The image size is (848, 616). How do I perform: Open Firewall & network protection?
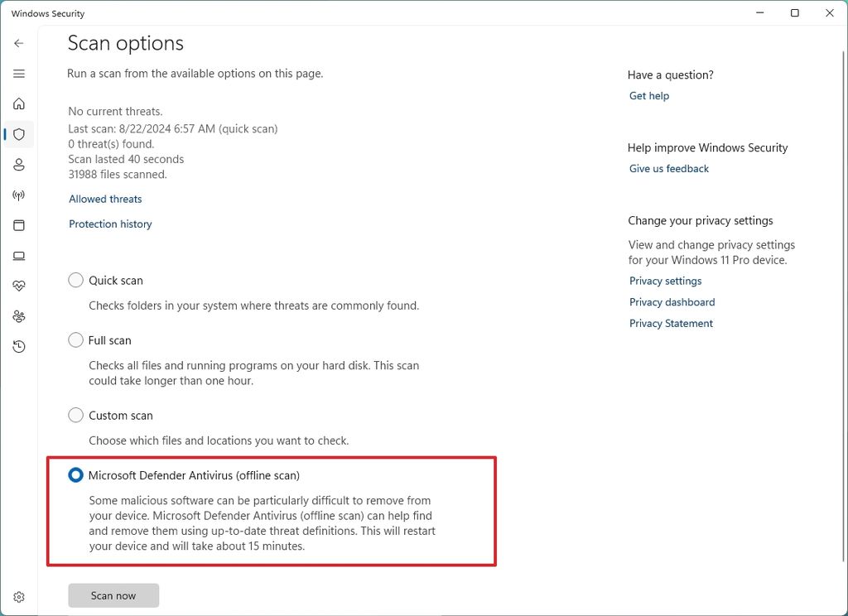click(18, 195)
